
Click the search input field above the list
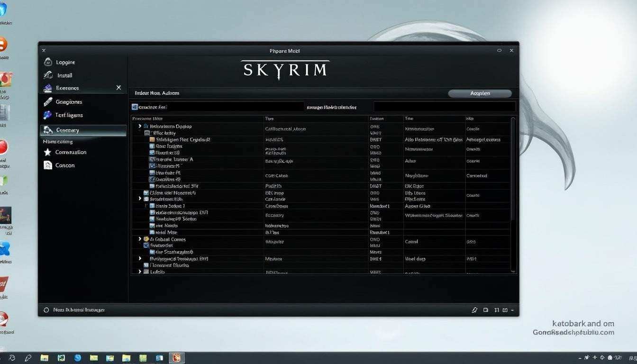tap(218, 107)
